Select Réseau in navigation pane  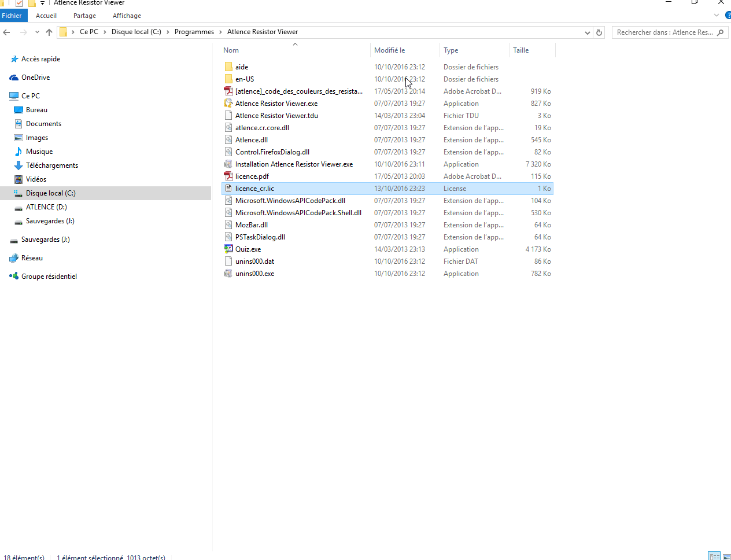(32, 258)
